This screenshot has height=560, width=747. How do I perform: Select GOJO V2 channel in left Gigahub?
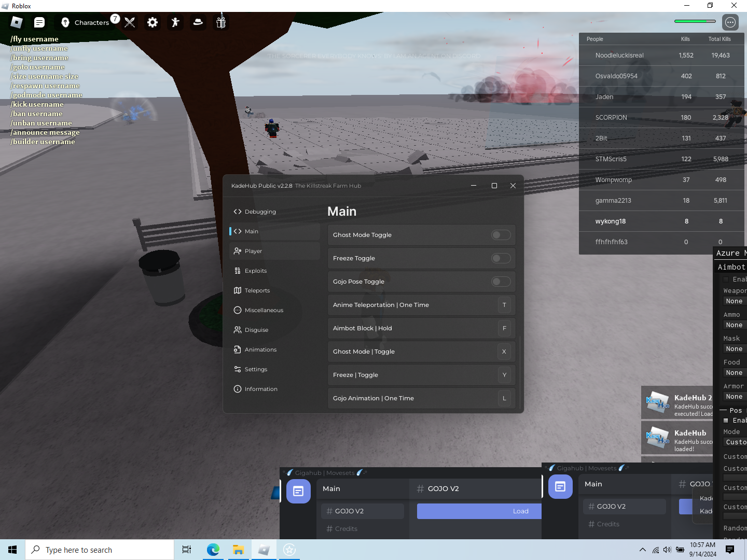(x=363, y=511)
